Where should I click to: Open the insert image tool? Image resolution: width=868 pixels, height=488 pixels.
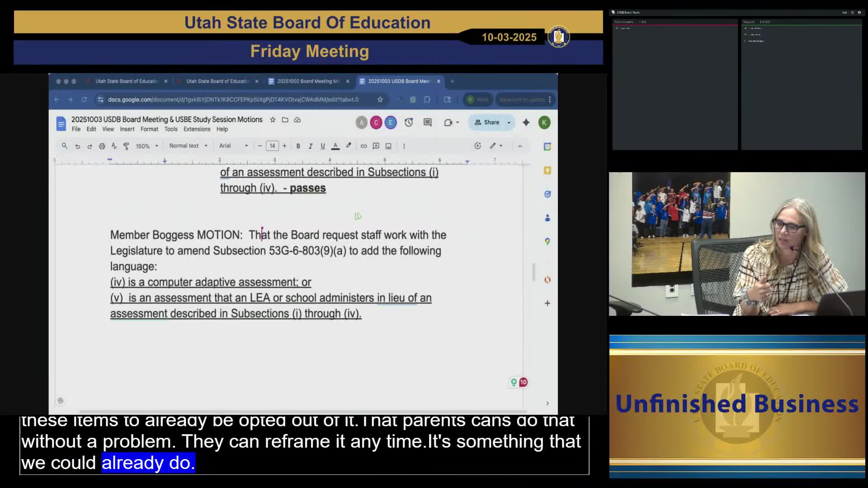click(388, 145)
